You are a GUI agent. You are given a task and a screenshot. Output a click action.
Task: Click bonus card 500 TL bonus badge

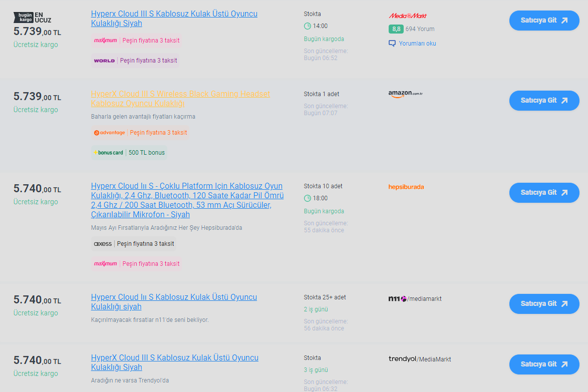(129, 153)
